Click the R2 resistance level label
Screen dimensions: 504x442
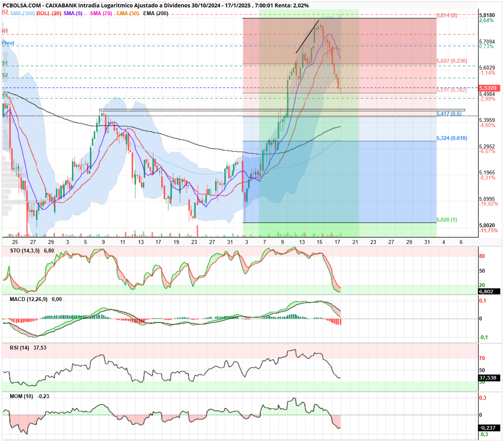pyautogui.click(x=5, y=12)
